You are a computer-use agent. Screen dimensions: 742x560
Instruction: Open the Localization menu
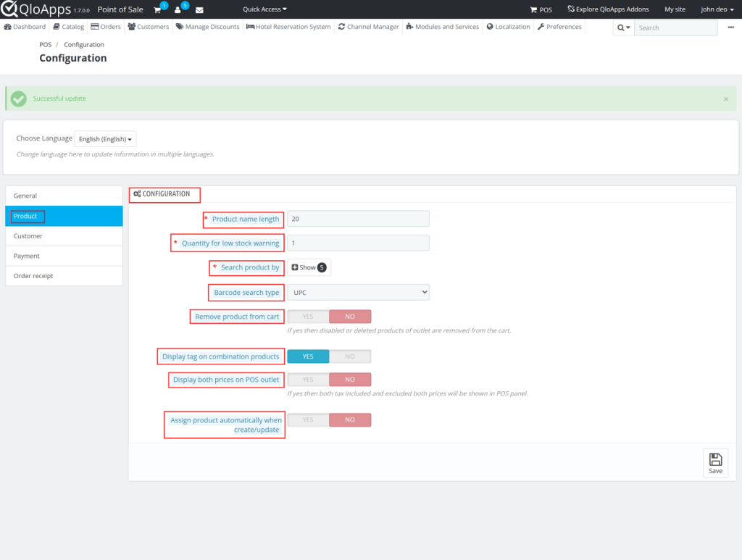click(509, 27)
